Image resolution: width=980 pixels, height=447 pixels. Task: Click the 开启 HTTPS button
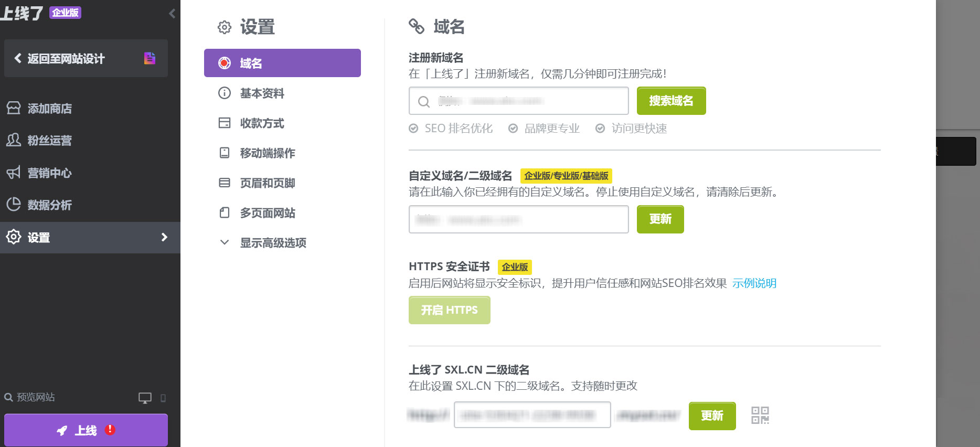[x=450, y=310]
